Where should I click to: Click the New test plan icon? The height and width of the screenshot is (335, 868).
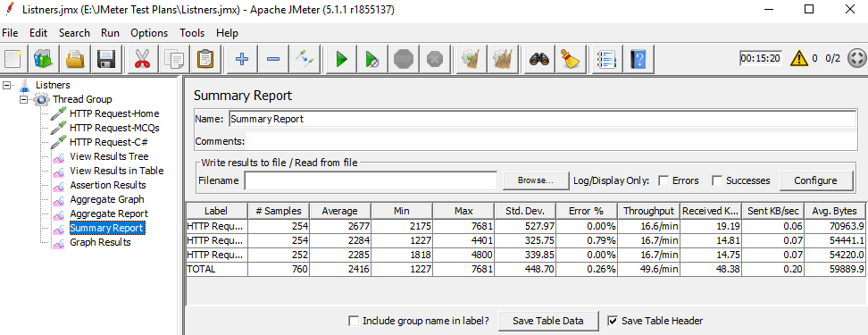13,58
